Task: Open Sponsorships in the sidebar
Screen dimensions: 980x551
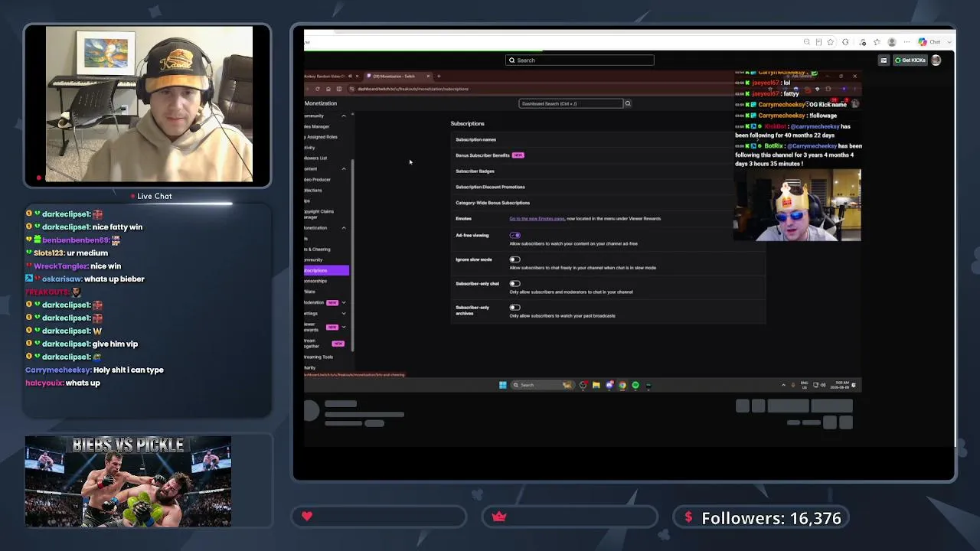Action: tap(316, 281)
